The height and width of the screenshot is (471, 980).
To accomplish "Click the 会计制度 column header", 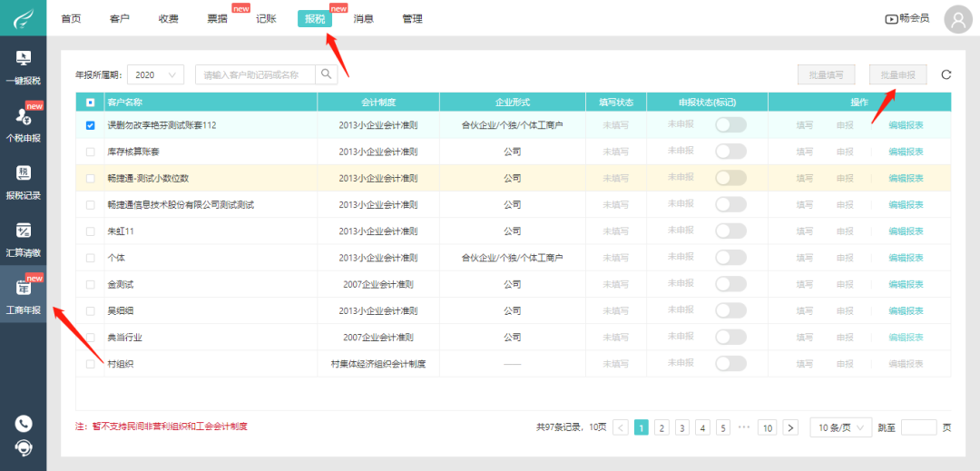I will click(x=378, y=102).
